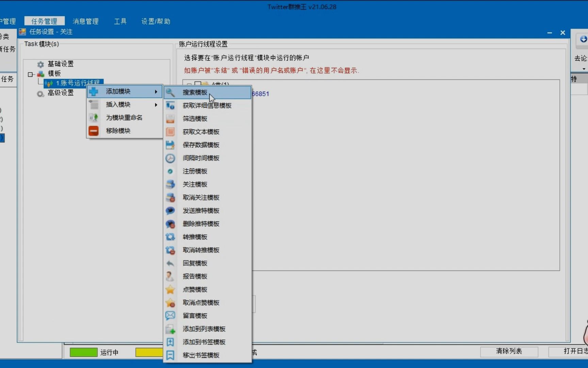
Task: Click the floppy disk icon for 保存数据模板
Action: click(x=170, y=145)
